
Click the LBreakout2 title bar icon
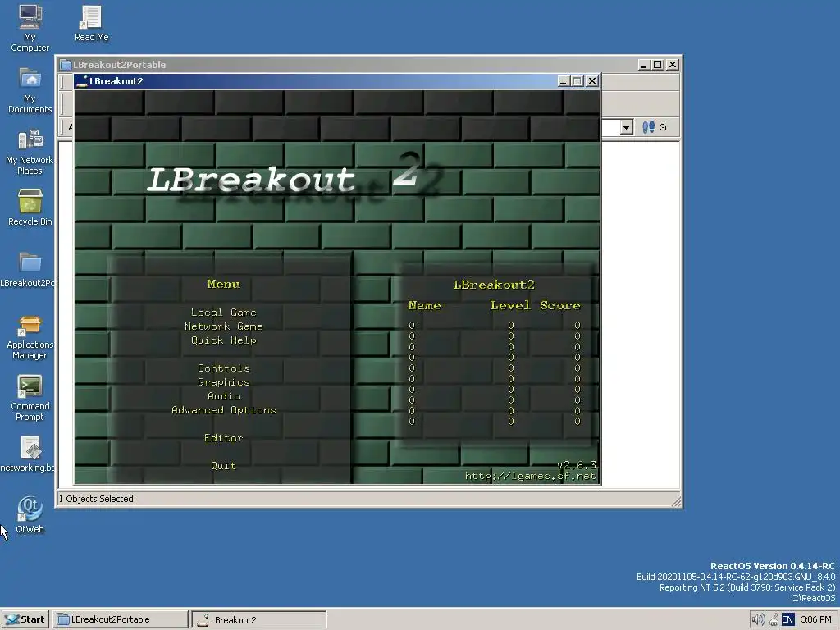[x=82, y=81]
